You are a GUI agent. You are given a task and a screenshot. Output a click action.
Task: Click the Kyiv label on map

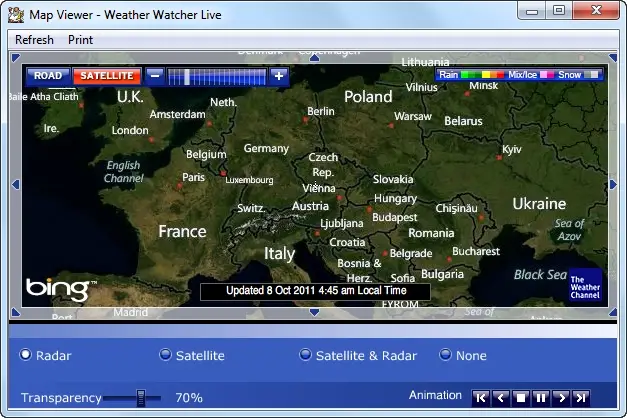coord(512,150)
